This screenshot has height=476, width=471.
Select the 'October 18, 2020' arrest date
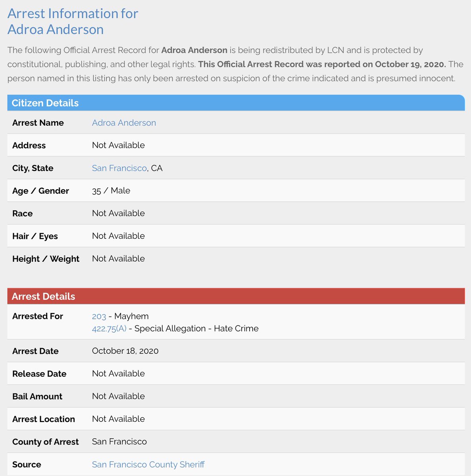pyautogui.click(x=125, y=351)
